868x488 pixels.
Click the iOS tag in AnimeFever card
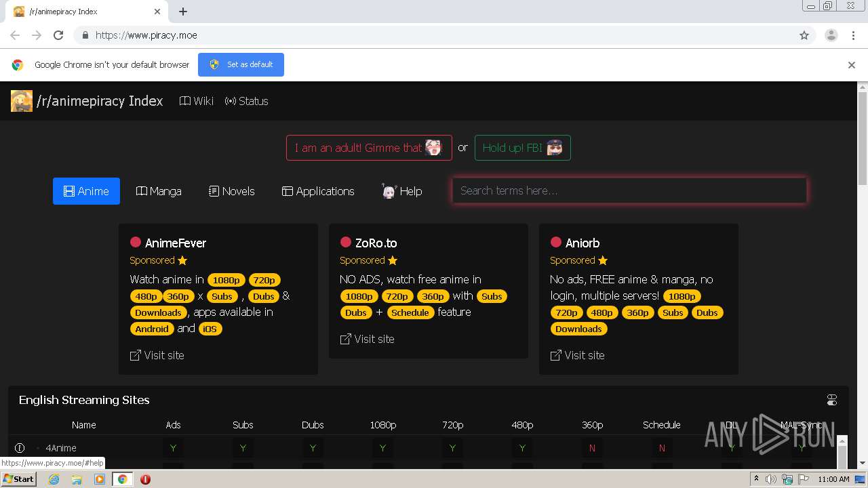210,329
